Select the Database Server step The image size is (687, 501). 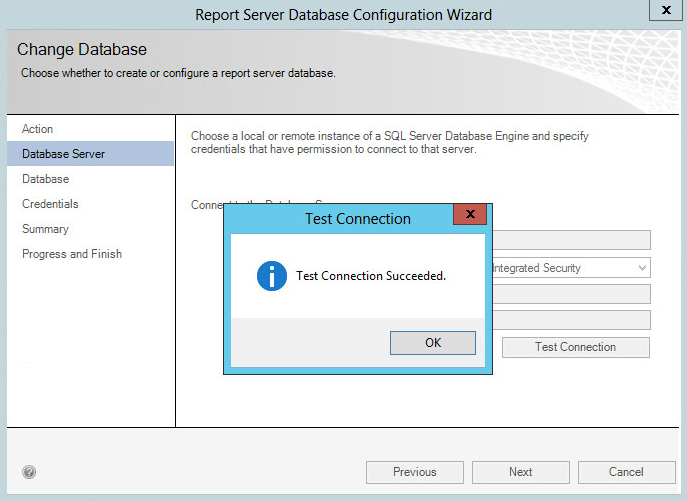point(90,154)
